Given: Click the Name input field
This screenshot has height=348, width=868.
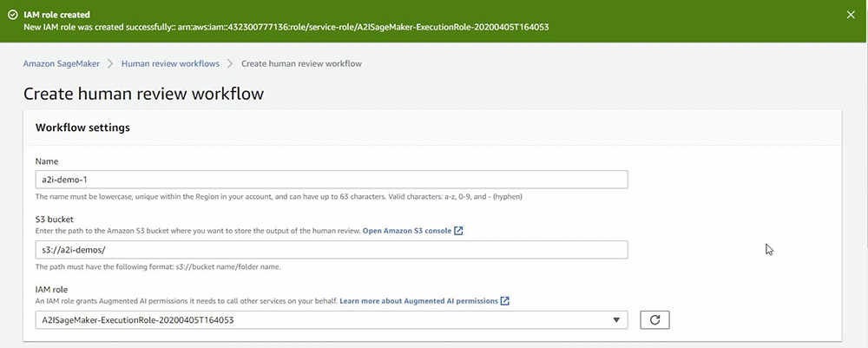Looking at the screenshot, I should coord(332,180).
